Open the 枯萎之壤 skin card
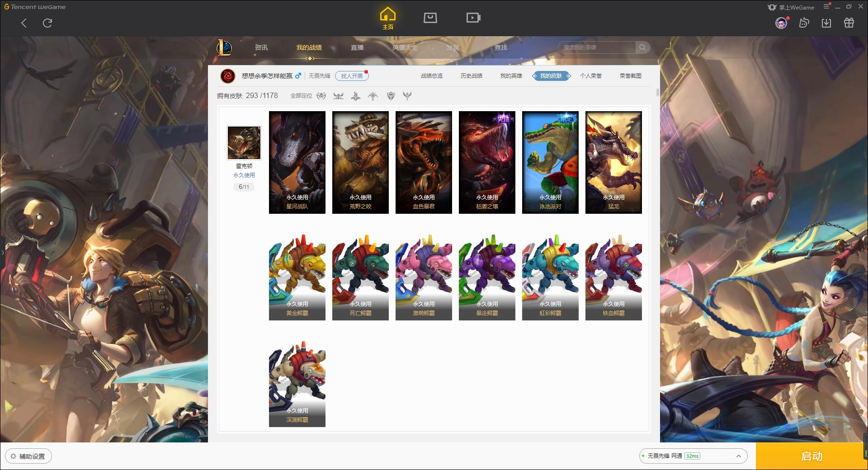The image size is (868, 470). point(487,162)
